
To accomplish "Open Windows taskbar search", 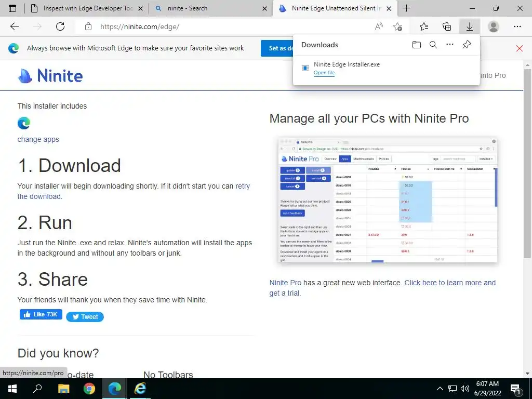I will point(37,389).
